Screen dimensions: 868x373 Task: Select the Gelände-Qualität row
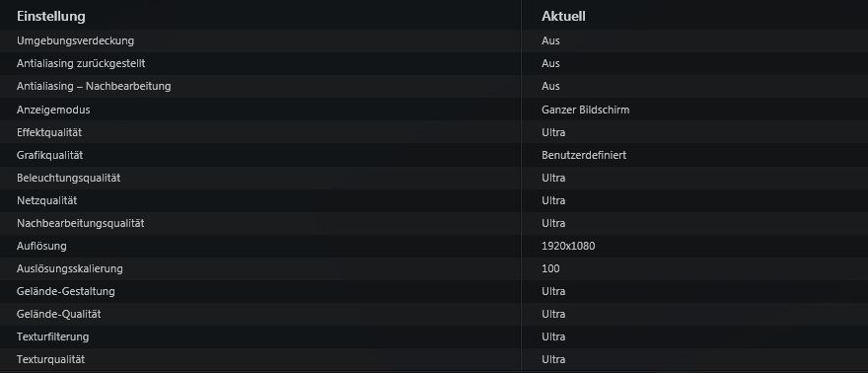coord(434,314)
